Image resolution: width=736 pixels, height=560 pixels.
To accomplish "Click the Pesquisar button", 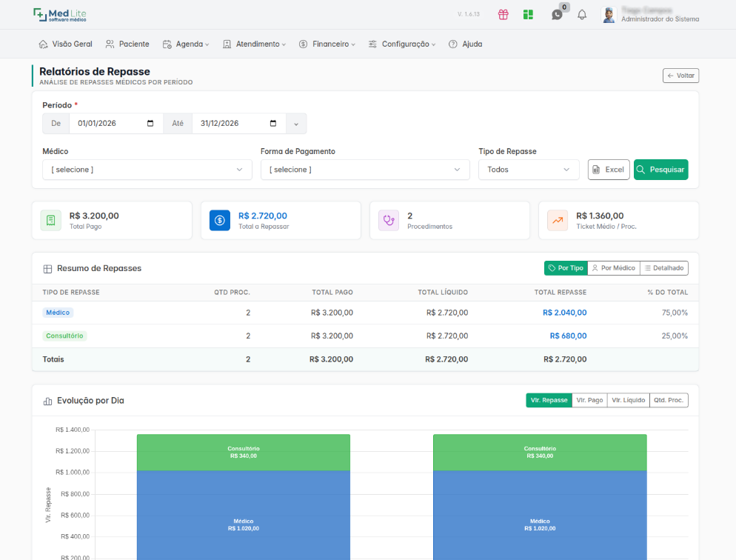I will coord(661,170).
